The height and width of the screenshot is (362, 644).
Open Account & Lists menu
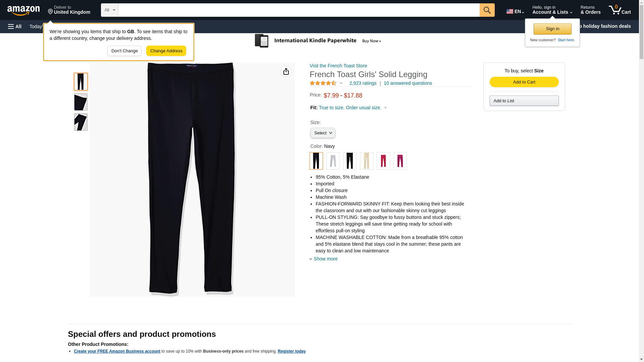(x=552, y=10)
